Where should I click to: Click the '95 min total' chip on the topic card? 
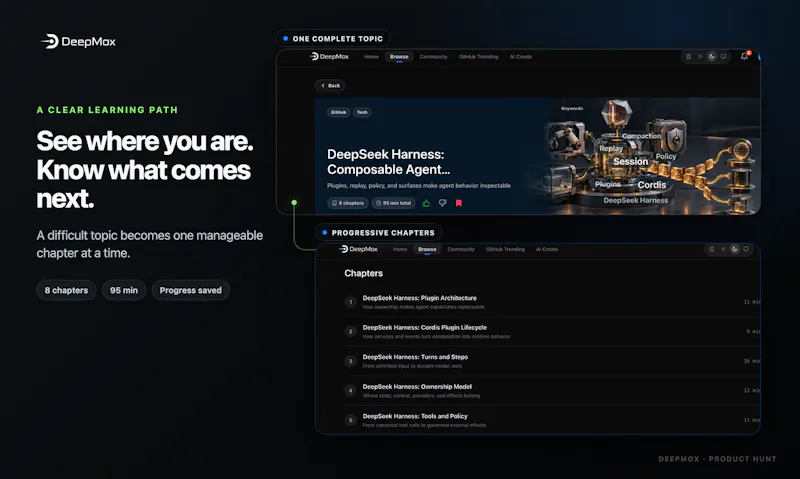pyautogui.click(x=393, y=203)
